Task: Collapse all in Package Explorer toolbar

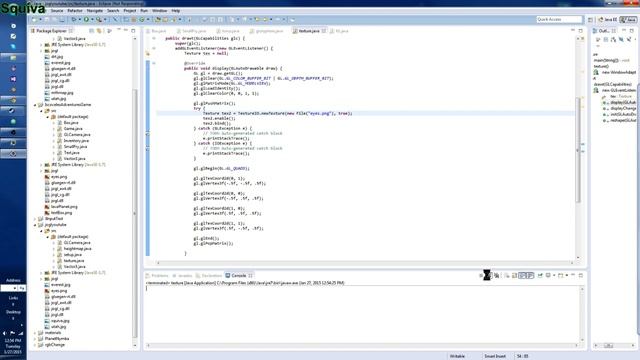Action: [91, 31]
